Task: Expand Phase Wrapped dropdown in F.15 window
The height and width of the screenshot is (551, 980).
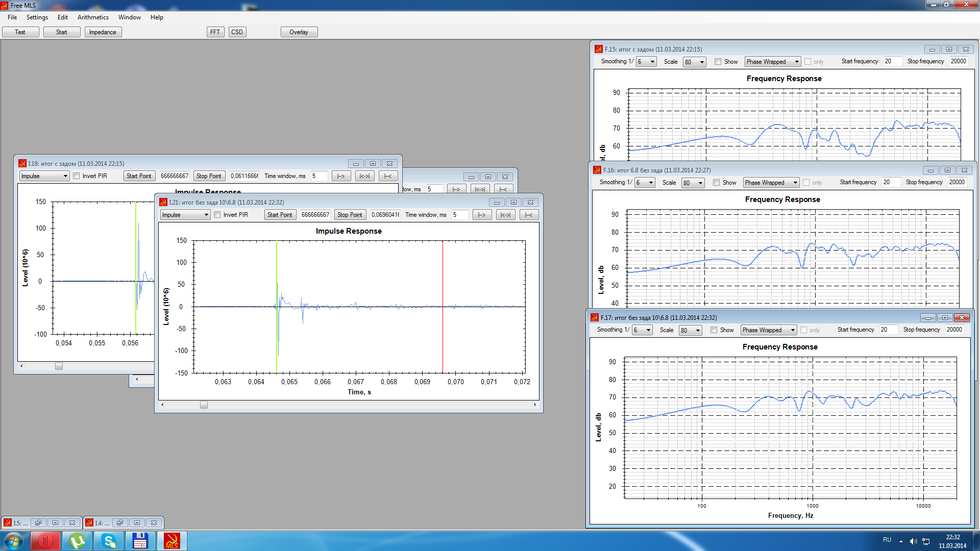Action: 772,62
